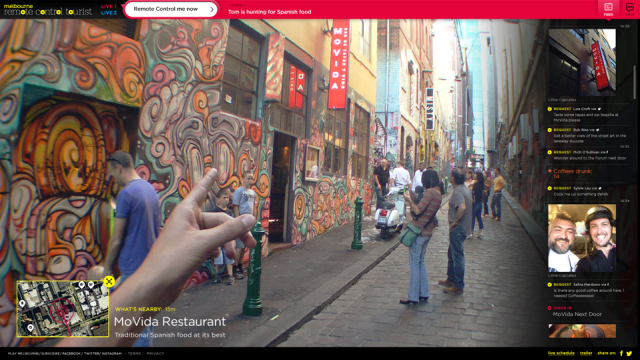Open the 'MoVida Next Door' check-in
The height and width of the screenshot is (360, 640).
coord(577,314)
